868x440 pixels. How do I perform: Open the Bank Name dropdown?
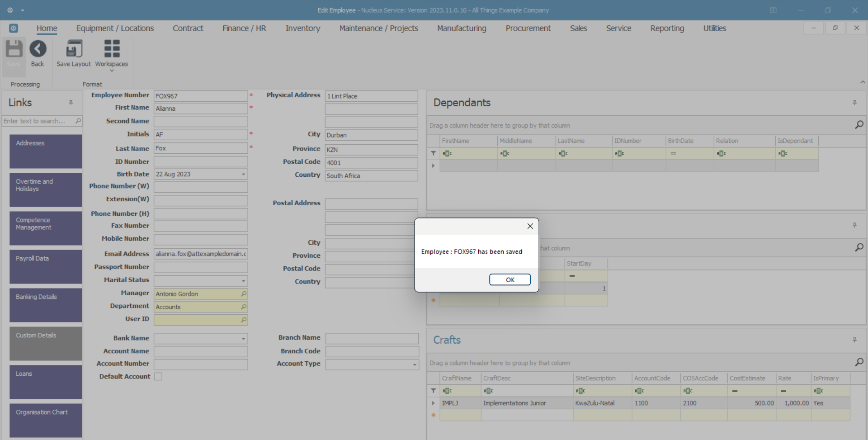(243, 338)
